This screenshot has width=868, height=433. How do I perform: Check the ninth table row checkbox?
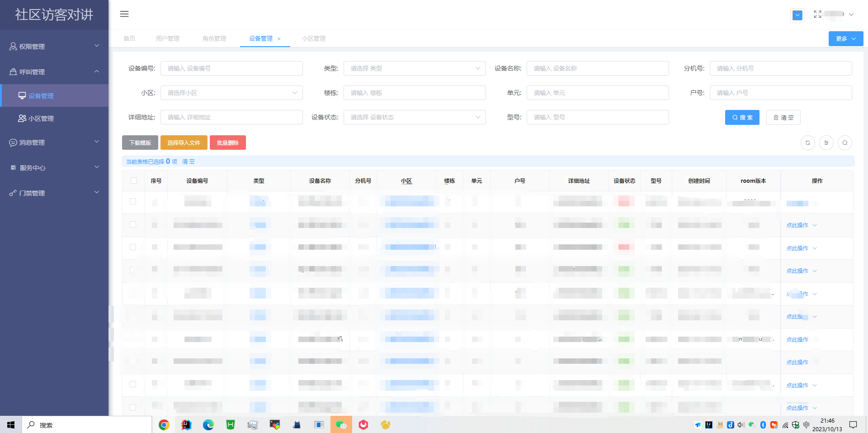point(133,384)
